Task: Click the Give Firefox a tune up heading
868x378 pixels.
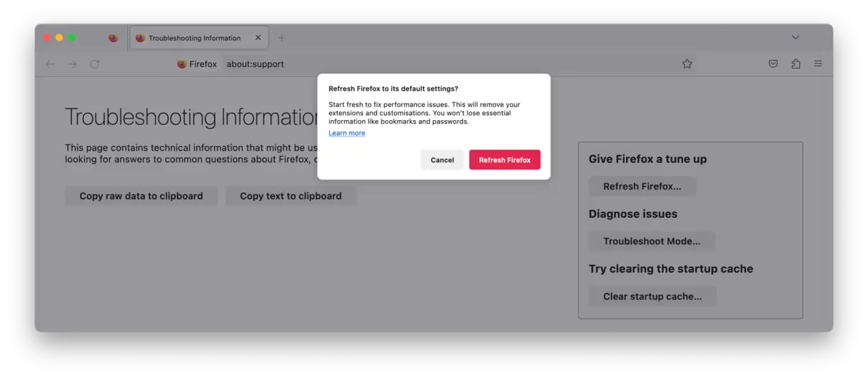Action: 647,159
